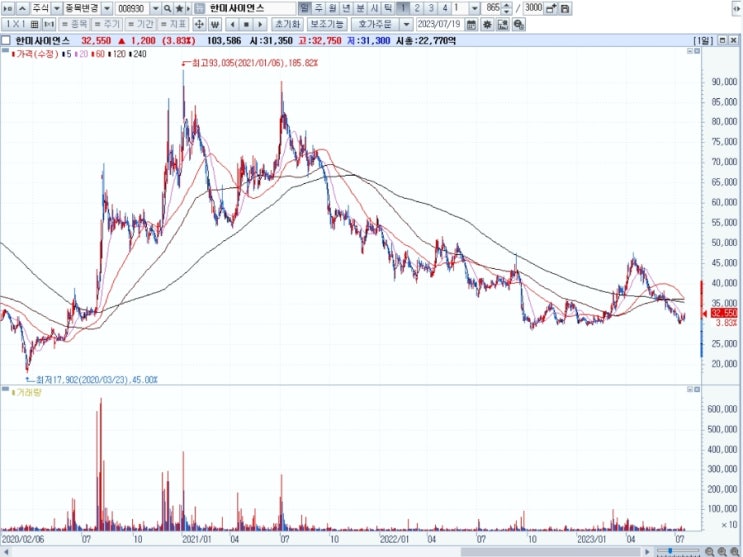Minimize the price chart pane
Screen dimensions: 743x557
690,51
